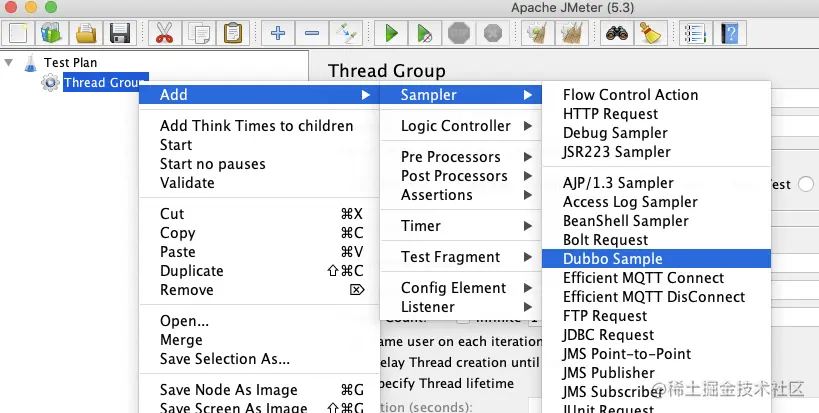Choose Cut from the context menu
The width and height of the screenshot is (819, 413).
[259, 214]
